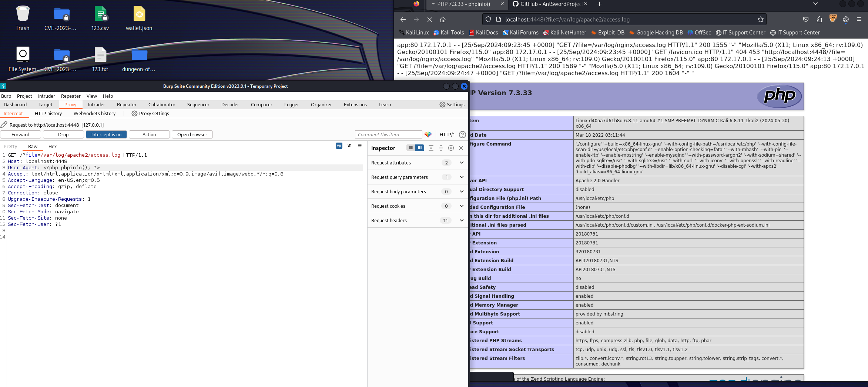List all Firefox tabs dropdown

click(x=815, y=4)
